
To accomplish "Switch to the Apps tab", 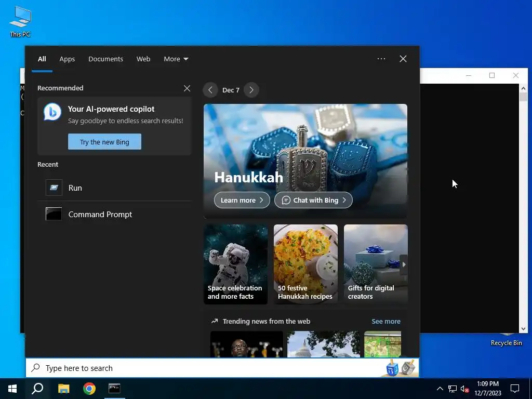I will (x=67, y=59).
